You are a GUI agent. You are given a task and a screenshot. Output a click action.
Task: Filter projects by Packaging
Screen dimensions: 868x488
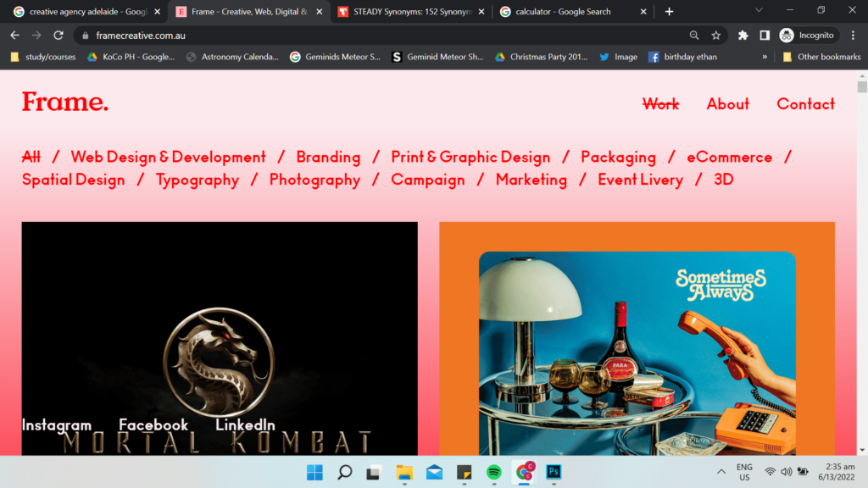tap(618, 158)
